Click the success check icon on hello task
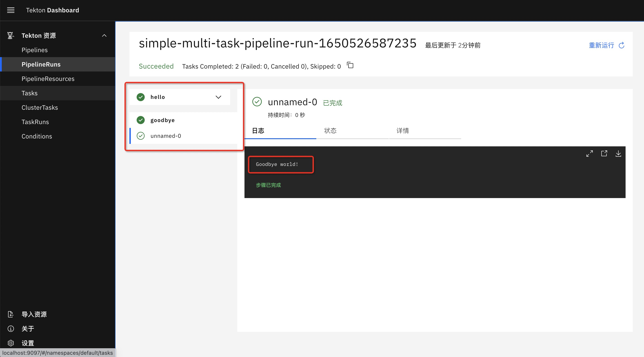Viewport: 644px width, 357px height. [x=140, y=97]
